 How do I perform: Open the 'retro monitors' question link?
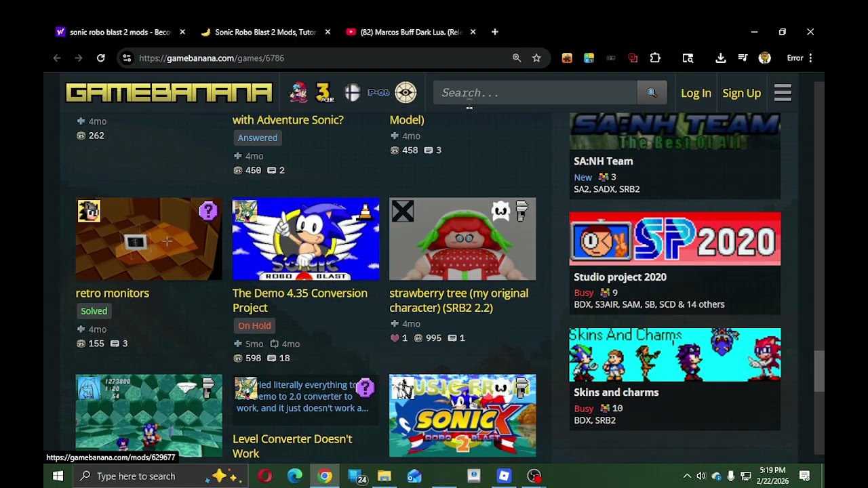point(113,293)
